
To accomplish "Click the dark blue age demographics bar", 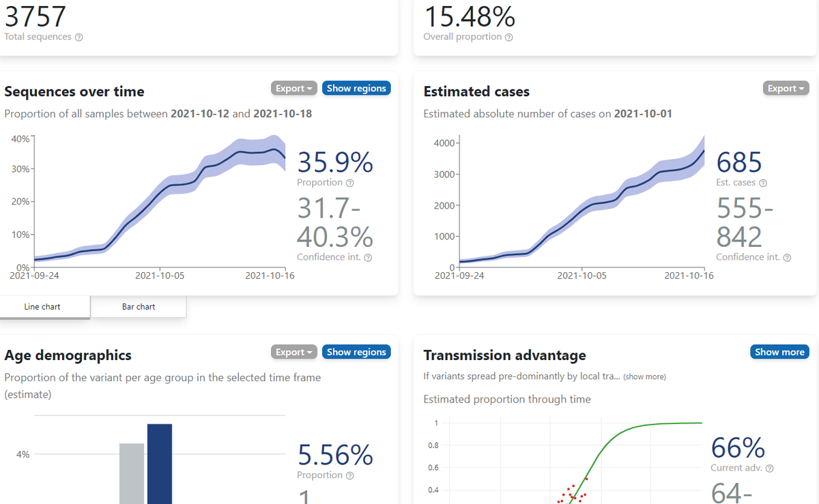I will (x=160, y=464).
